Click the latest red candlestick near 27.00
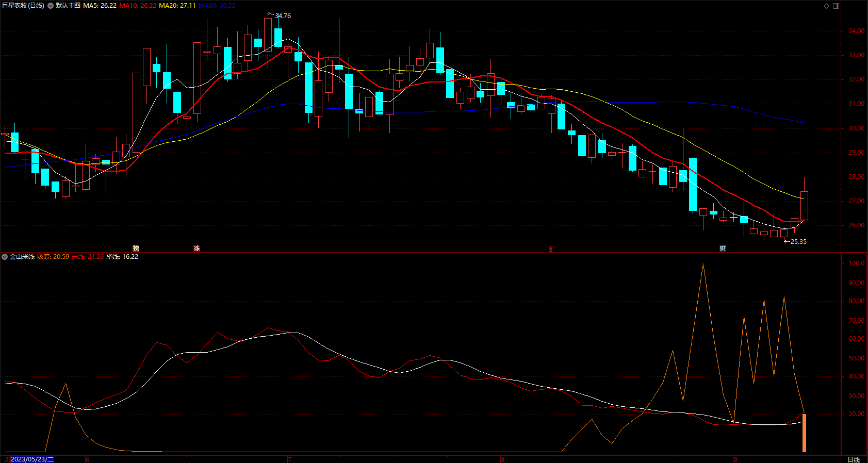The height and width of the screenshot is (463, 868). click(804, 206)
